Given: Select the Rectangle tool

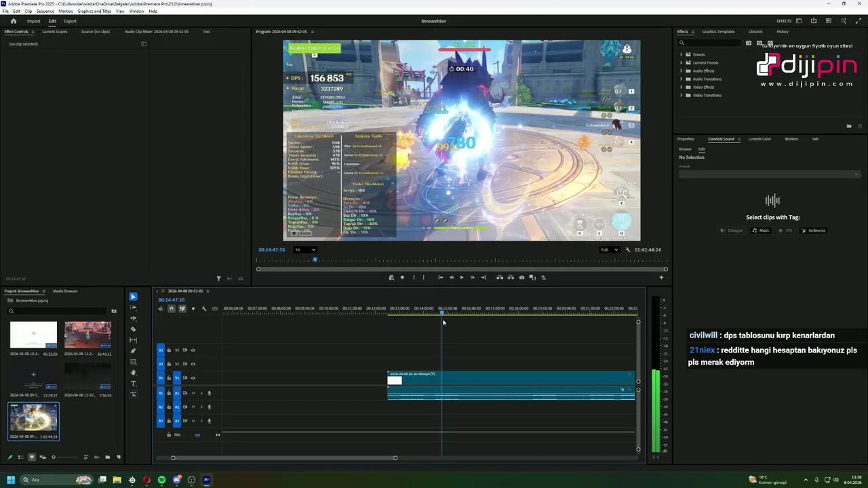Looking at the screenshot, I should (133, 362).
